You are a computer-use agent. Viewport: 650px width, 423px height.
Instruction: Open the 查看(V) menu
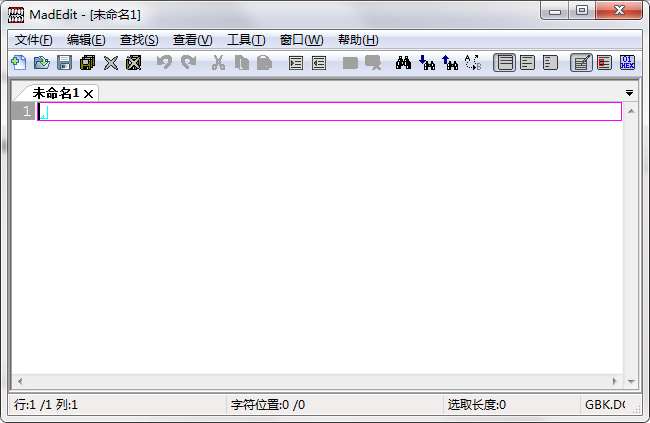pyautogui.click(x=192, y=40)
